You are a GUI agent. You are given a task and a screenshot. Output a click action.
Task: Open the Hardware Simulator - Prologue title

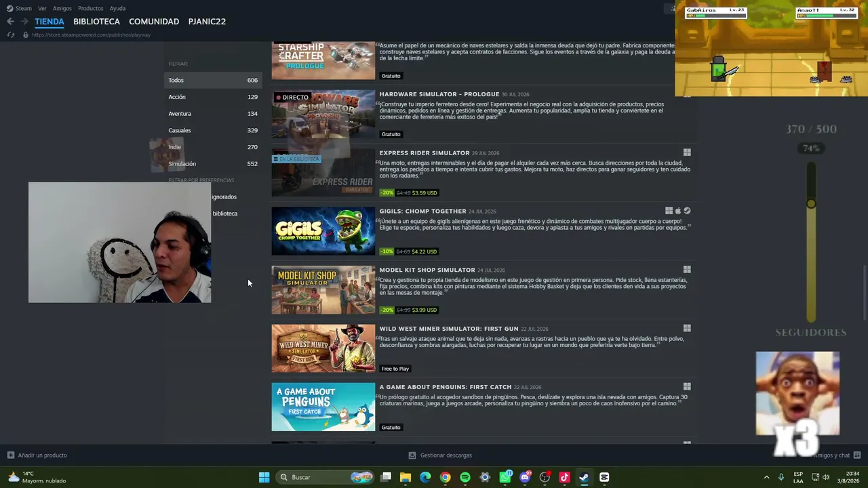[x=439, y=94]
